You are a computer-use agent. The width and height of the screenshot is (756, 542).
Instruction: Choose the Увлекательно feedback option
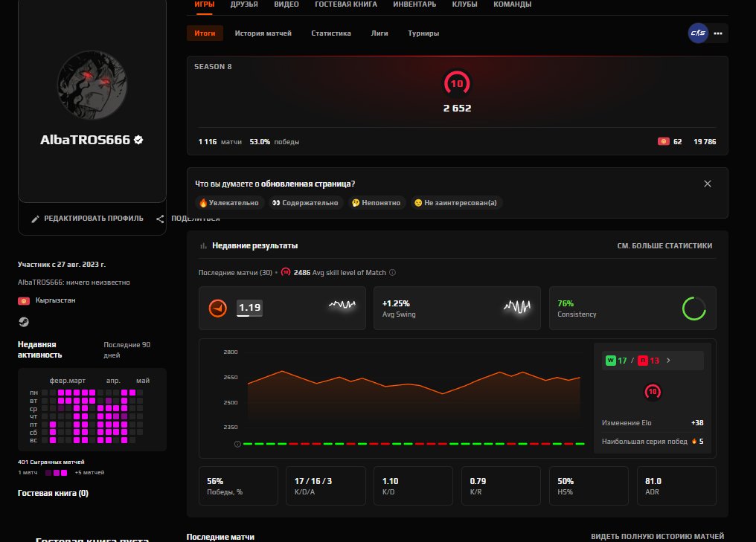click(229, 203)
